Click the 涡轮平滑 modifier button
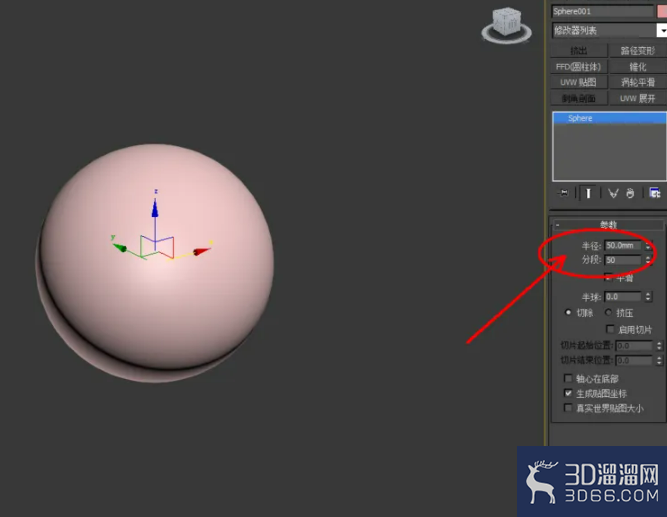This screenshot has height=517, width=667. click(x=638, y=83)
